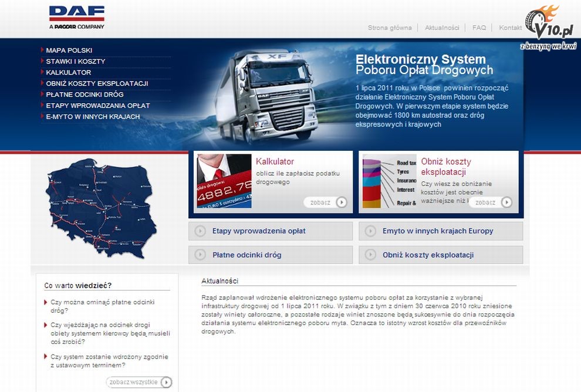The width and height of the screenshot is (581, 392).
Task: Open the STAWKI I KOSZTY menu item
Action: click(76, 62)
